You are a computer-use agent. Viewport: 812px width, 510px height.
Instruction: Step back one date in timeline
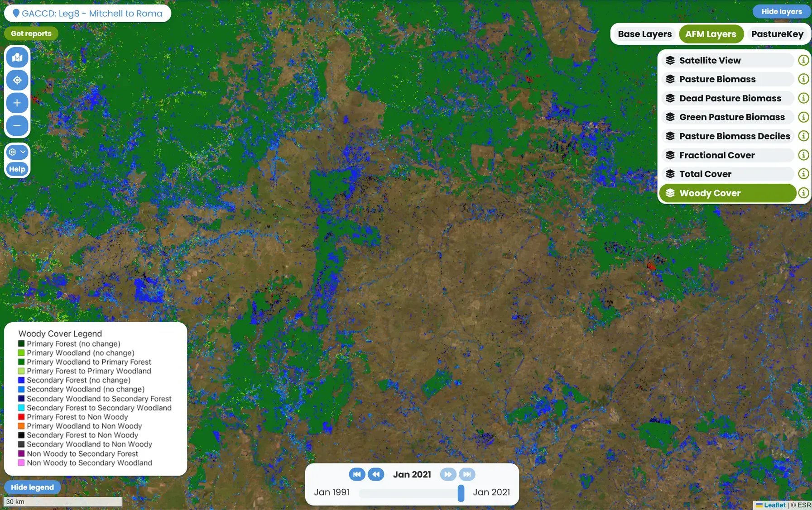tap(376, 474)
